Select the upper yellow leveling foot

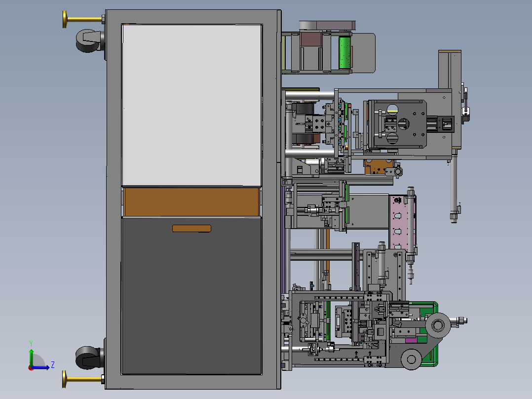(x=83, y=19)
